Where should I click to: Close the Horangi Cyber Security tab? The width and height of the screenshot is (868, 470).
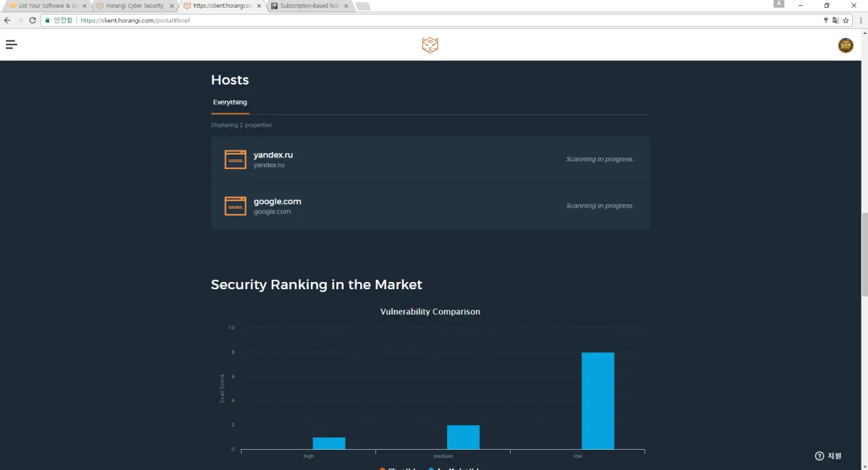[171, 6]
